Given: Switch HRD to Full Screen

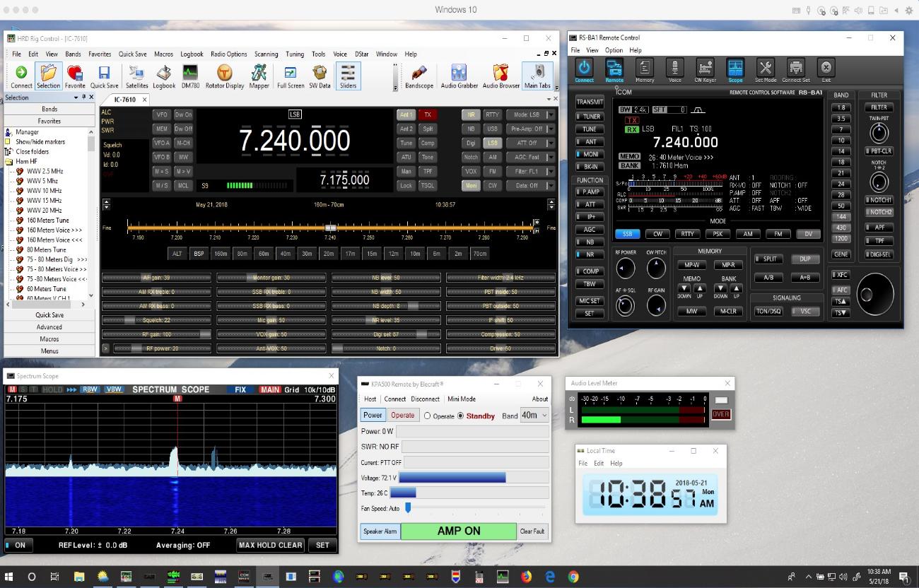Looking at the screenshot, I should pyautogui.click(x=291, y=76).
